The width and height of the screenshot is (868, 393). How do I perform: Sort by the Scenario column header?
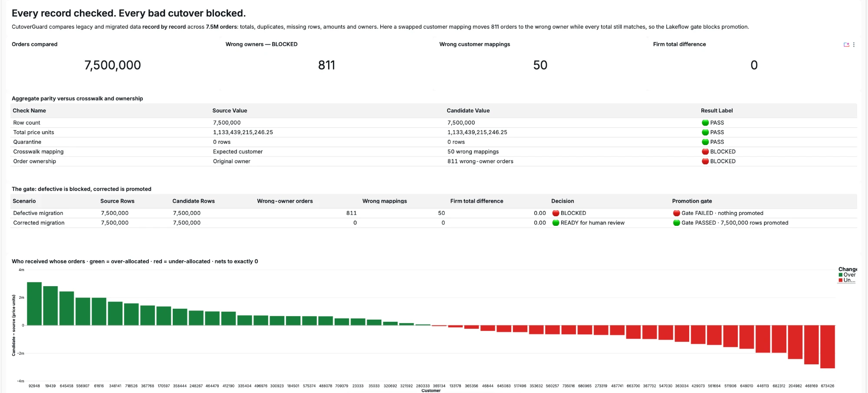(24, 201)
